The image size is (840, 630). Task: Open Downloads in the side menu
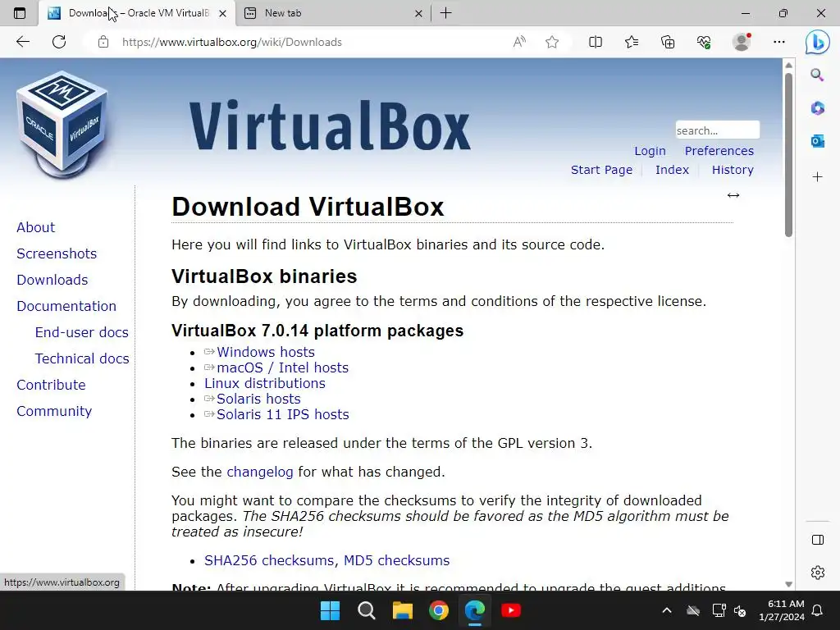click(52, 280)
